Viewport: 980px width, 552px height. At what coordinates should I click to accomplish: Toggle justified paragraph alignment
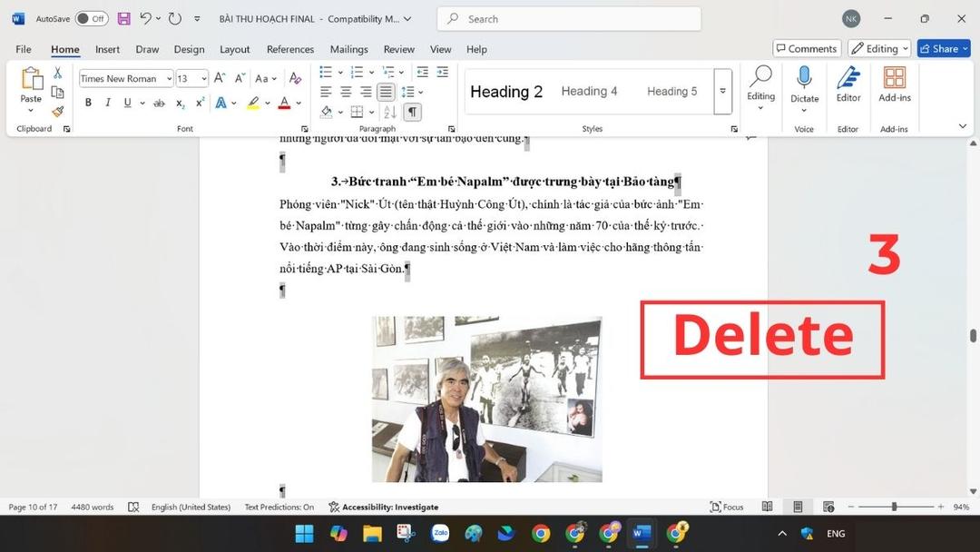point(385,92)
